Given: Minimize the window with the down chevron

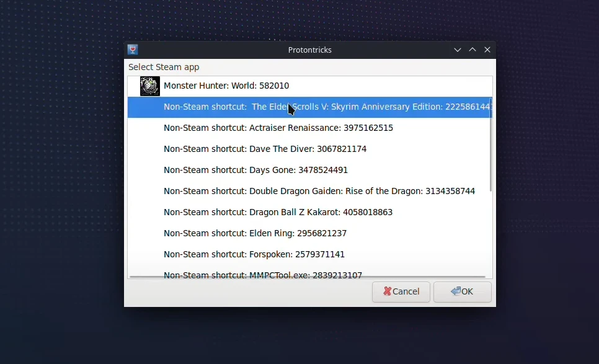Looking at the screenshot, I should pyautogui.click(x=457, y=50).
